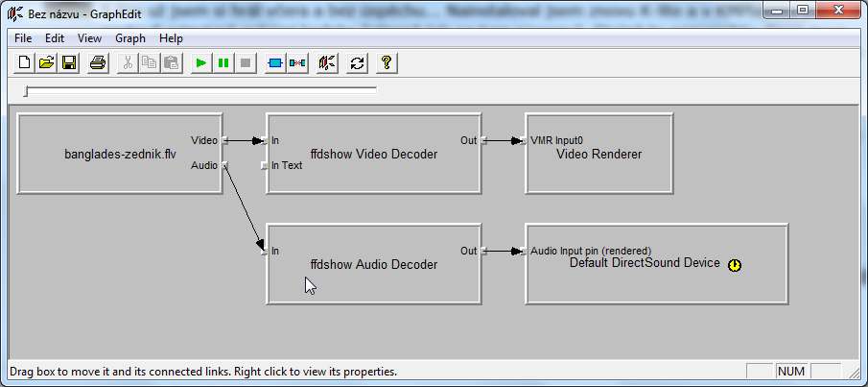
Task: Click the Out pin of ffdshow Video Decoder
Action: click(x=483, y=140)
